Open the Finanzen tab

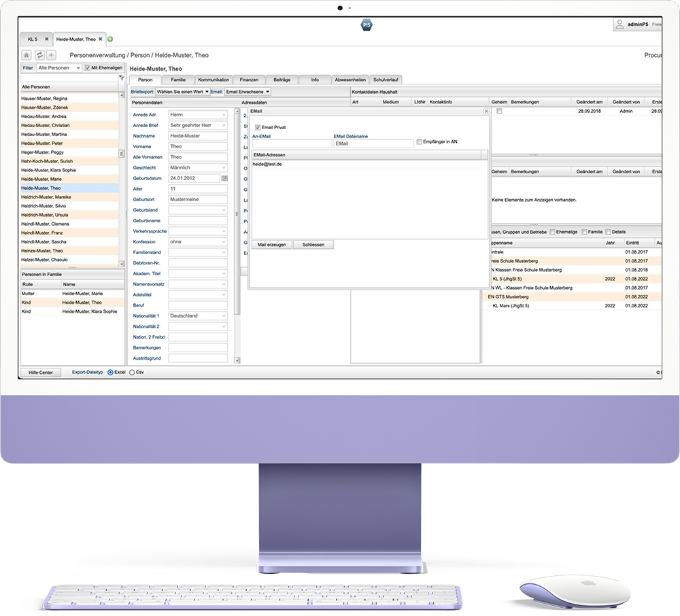(x=249, y=80)
